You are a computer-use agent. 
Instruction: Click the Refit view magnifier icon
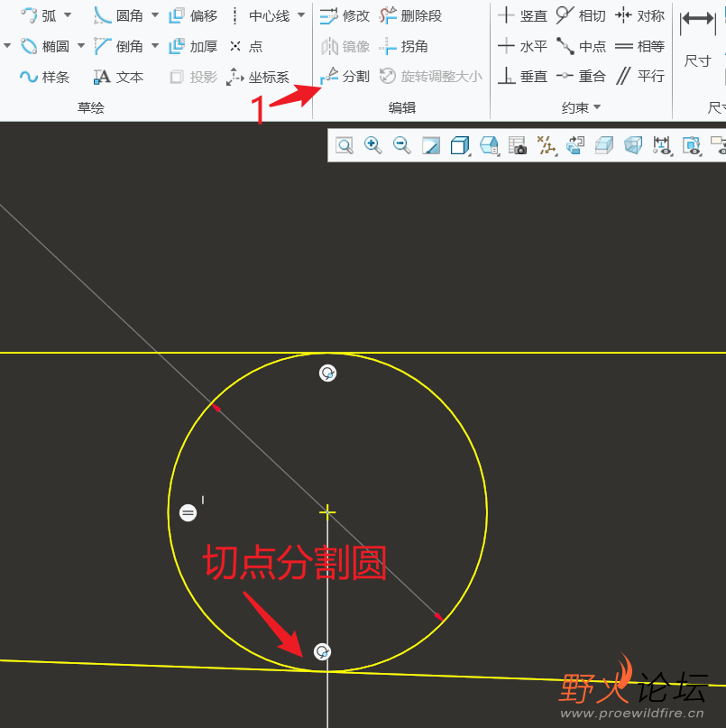click(345, 145)
